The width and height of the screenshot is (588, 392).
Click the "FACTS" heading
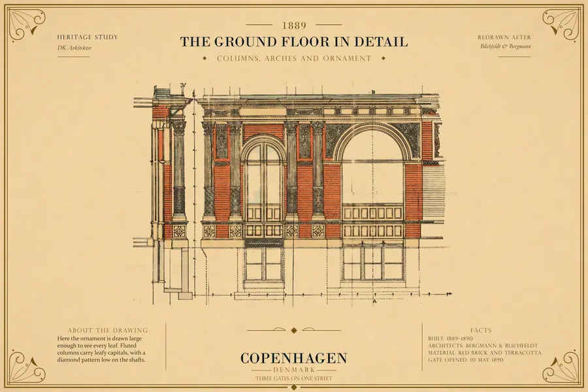pyautogui.click(x=481, y=331)
